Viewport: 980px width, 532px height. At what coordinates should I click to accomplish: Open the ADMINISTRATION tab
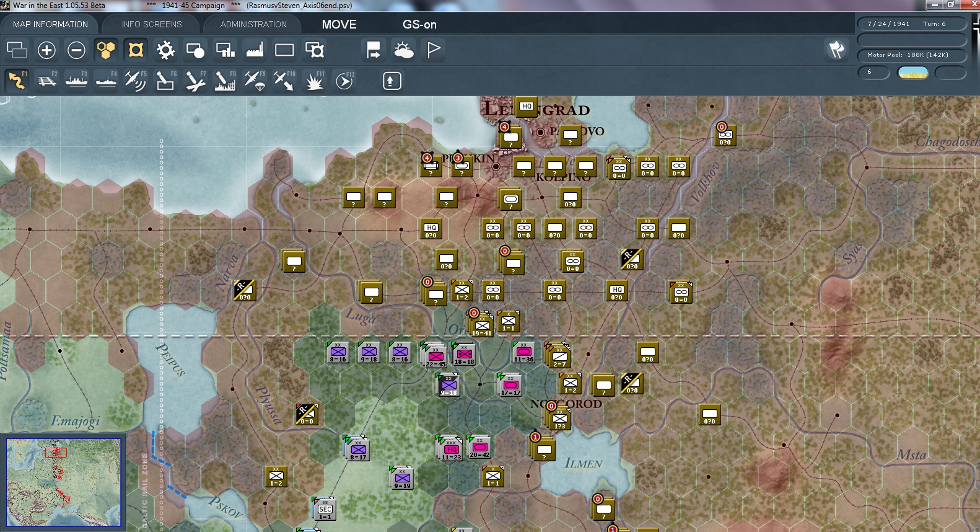click(253, 24)
